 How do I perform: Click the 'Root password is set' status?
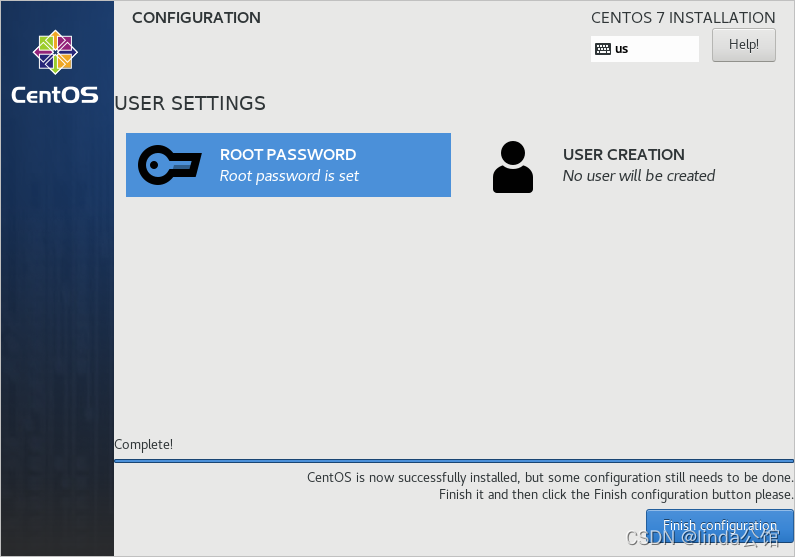289,176
